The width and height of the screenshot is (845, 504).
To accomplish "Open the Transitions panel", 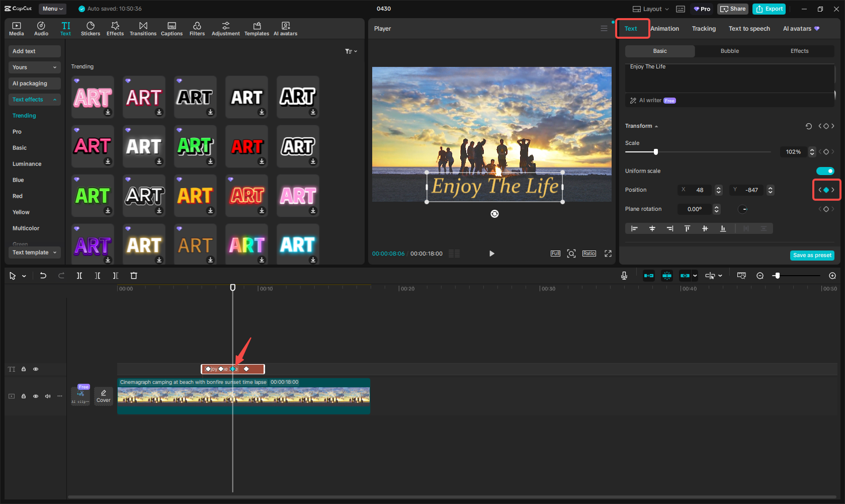I will pyautogui.click(x=143, y=28).
